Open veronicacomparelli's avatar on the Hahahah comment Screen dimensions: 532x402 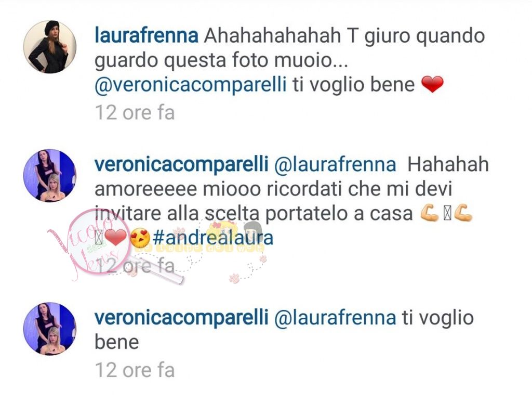[50, 176]
